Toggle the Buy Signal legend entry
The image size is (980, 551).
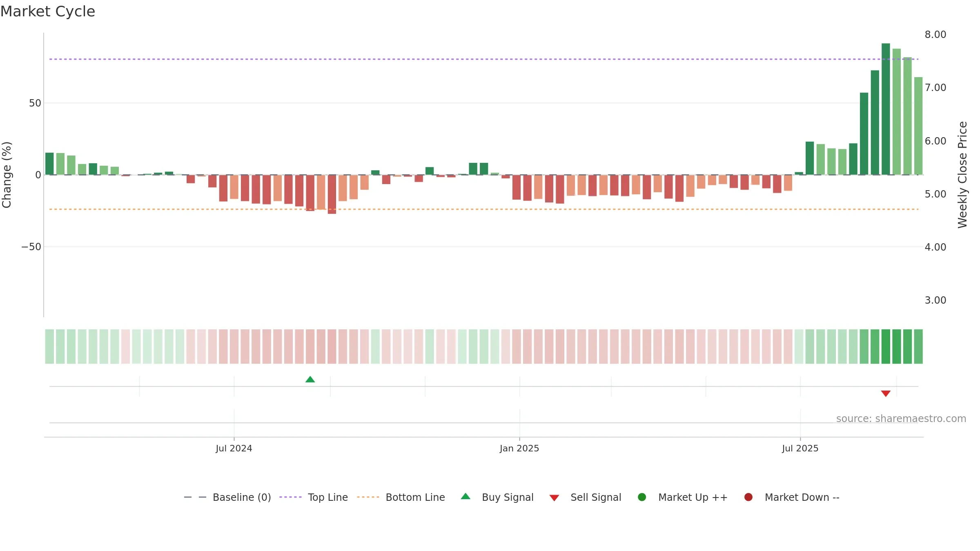(497, 497)
